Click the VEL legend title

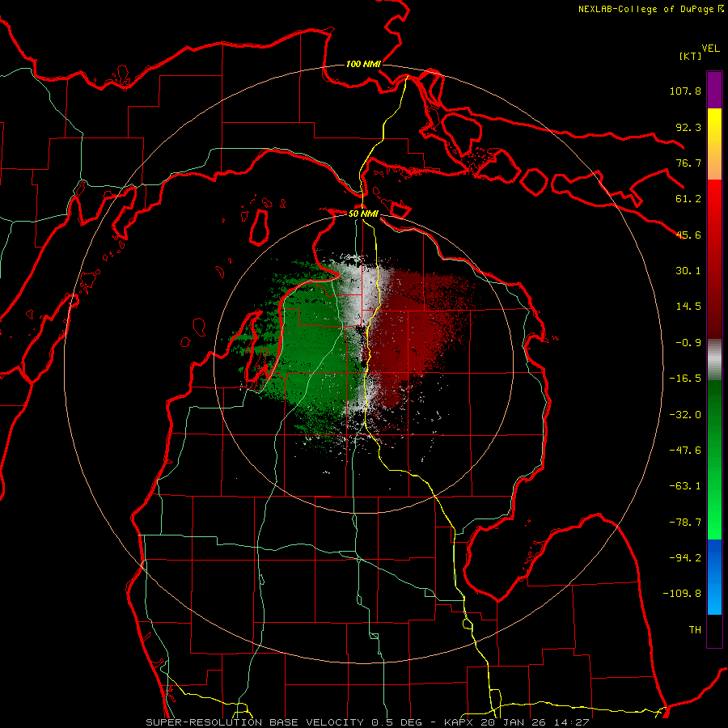pos(711,49)
